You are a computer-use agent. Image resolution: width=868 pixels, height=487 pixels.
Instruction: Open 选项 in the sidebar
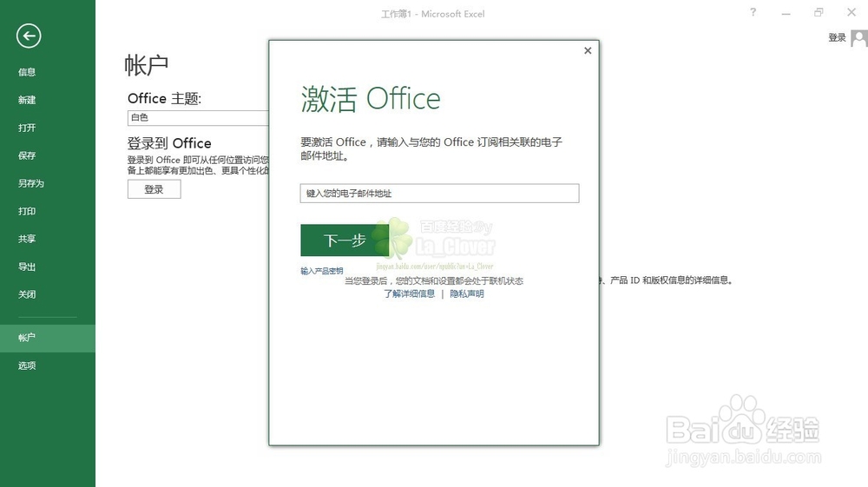coord(27,365)
